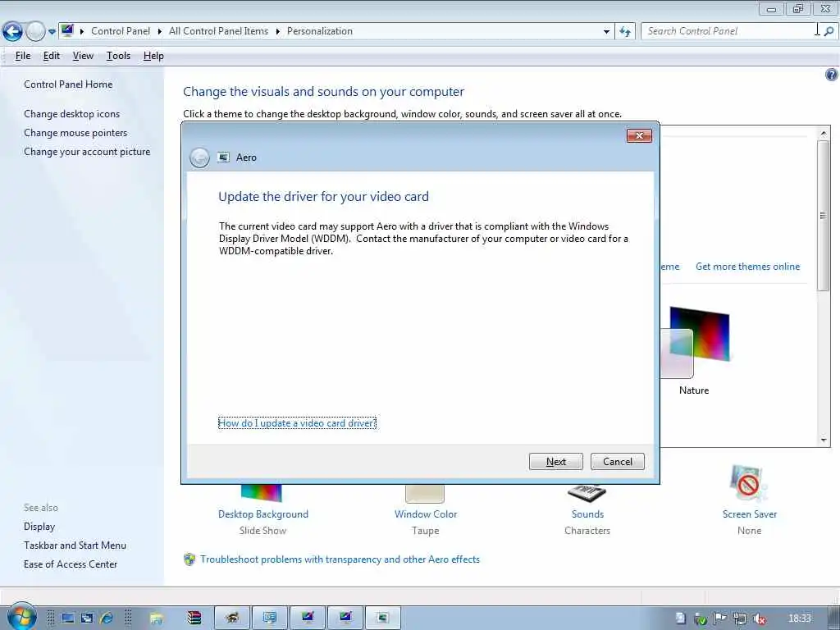Switch to the second running taskbar window
The image size is (840, 630).
[269, 618]
